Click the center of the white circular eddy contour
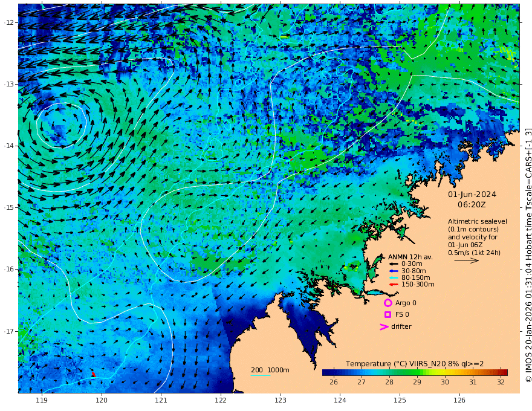Screen dimensions: 532x411 point(62,126)
